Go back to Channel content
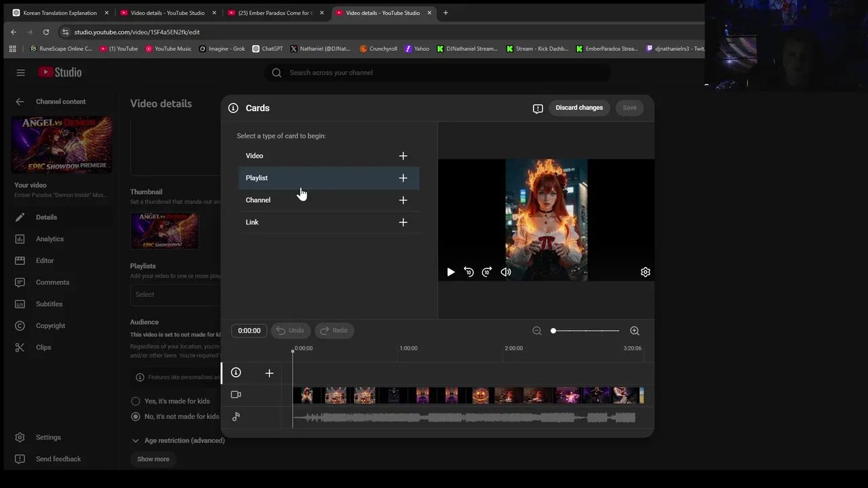The image size is (868, 488). coord(20,102)
